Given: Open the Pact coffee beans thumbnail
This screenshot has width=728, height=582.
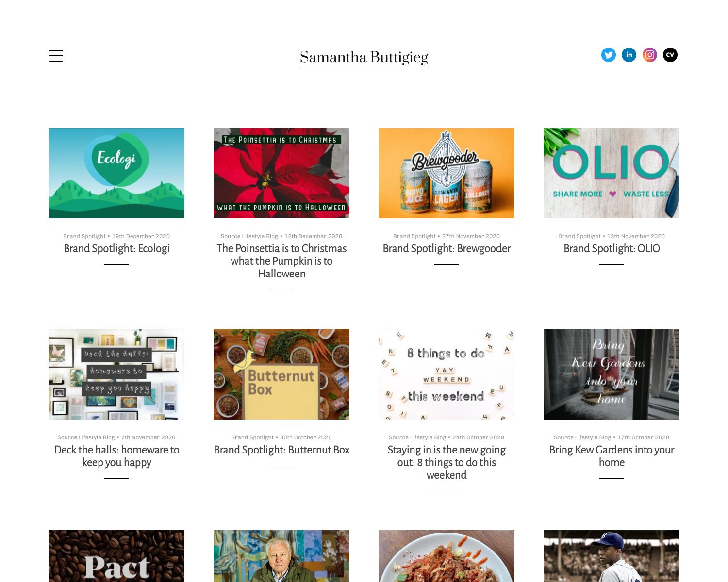Looking at the screenshot, I should (116, 556).
